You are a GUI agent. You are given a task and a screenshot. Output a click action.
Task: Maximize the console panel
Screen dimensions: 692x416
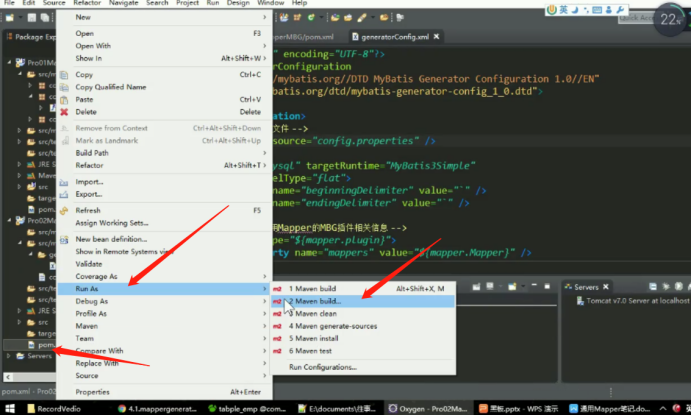click(x=547, y=286)
